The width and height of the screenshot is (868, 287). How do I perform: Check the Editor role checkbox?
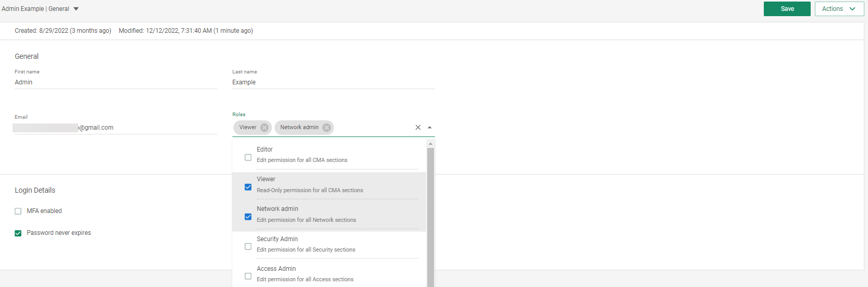click(x=248, y=157)
